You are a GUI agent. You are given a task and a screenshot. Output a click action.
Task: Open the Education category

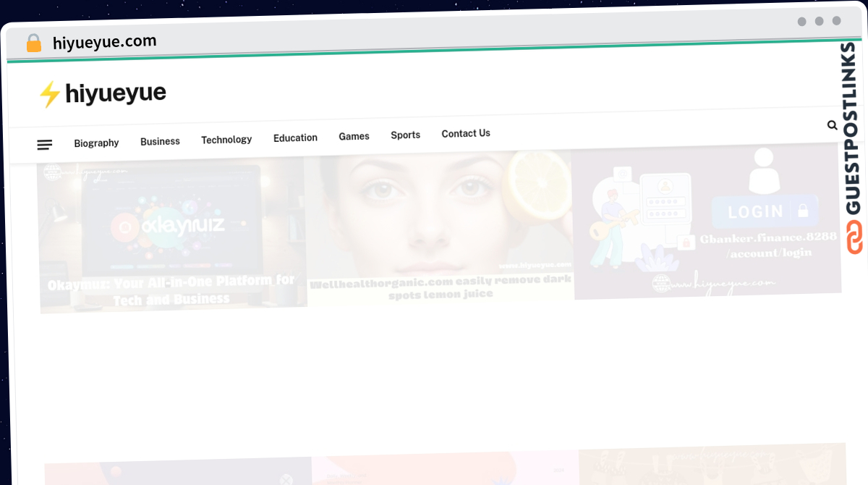[x=295, y=138]
